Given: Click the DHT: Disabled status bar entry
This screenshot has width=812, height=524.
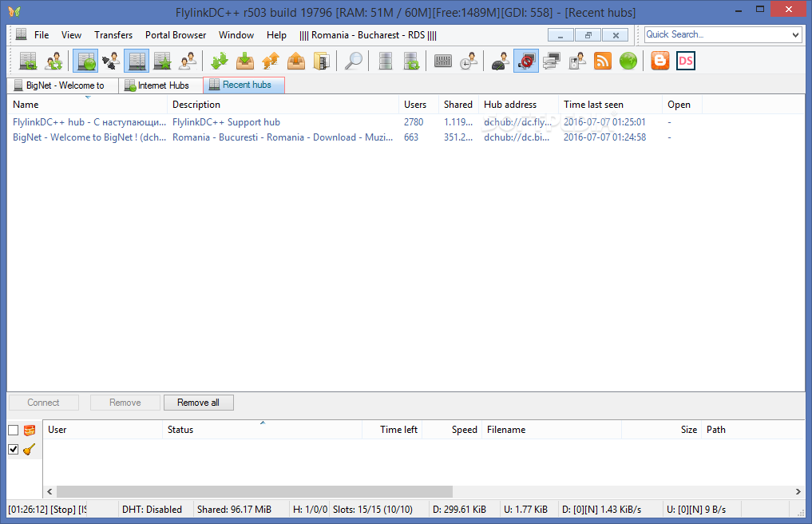Looking at the screenshot, I should pyautogui.click(x=156, y=510).
